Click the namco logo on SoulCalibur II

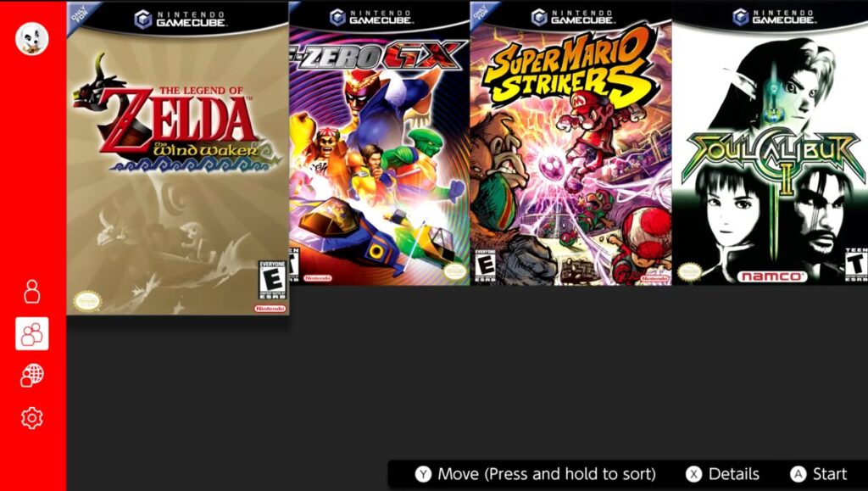tap(771, 276)
